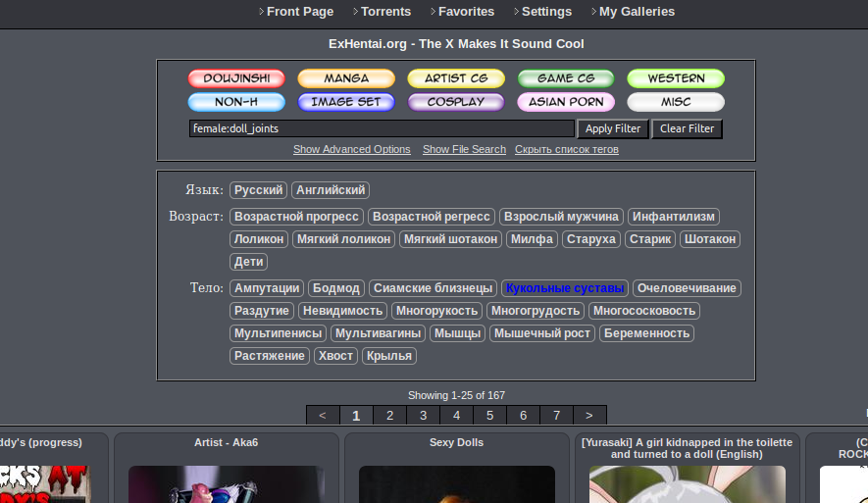Image resolution: width=868 pixels, height=503 pixels.
Task: Go to results page 2
Action: (x=389, y=415)
